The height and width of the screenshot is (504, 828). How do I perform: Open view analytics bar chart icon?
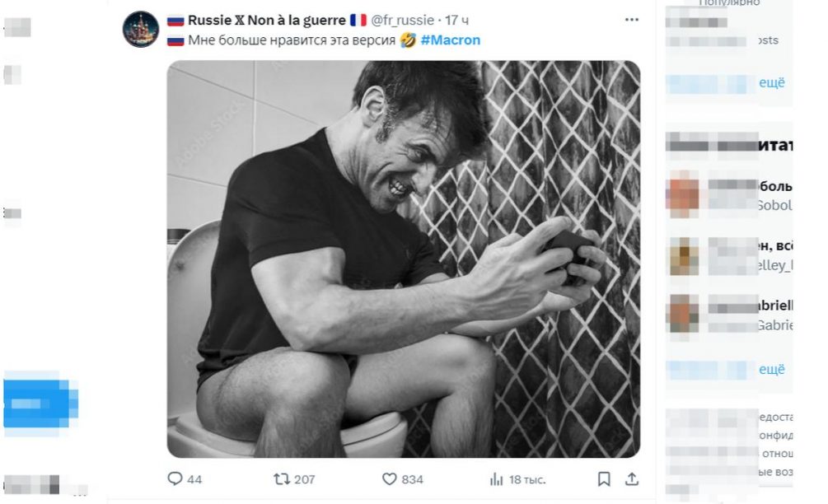click(497, 478)
